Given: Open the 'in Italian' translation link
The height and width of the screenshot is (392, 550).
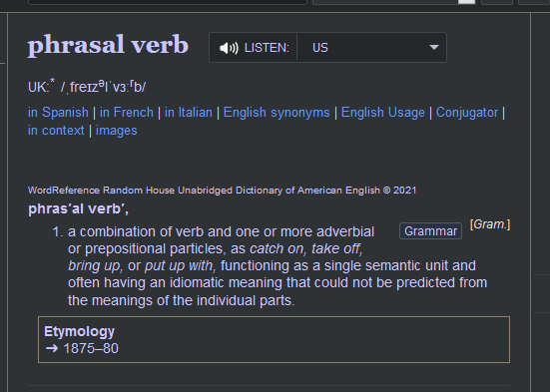Looking at the screenshot, I should click(189, 113).
